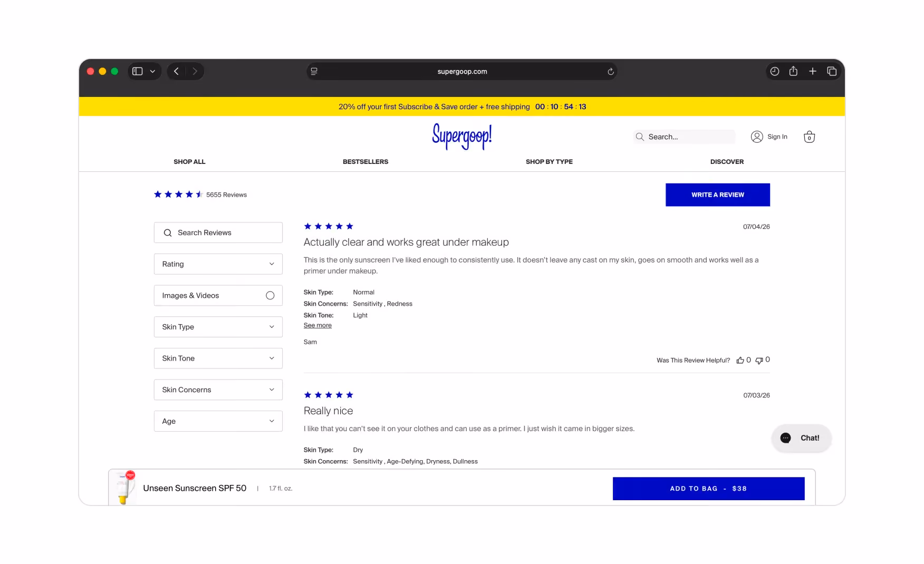Screen dimensions: 924x564
Task: Open the BESTSELLERS menu
Action: pos(365,162)
